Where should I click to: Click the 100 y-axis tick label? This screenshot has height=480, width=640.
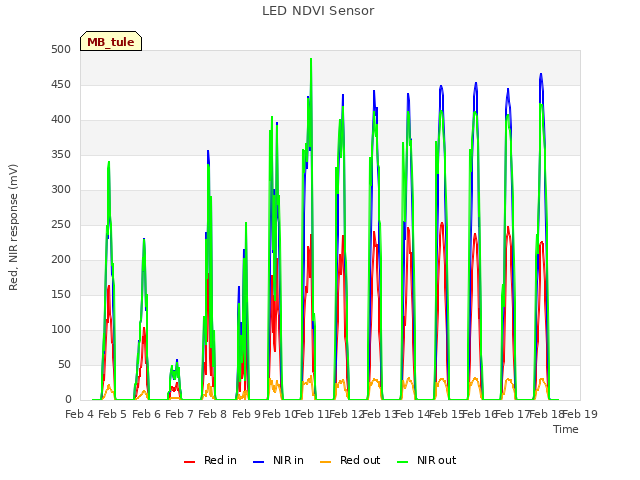61,329
